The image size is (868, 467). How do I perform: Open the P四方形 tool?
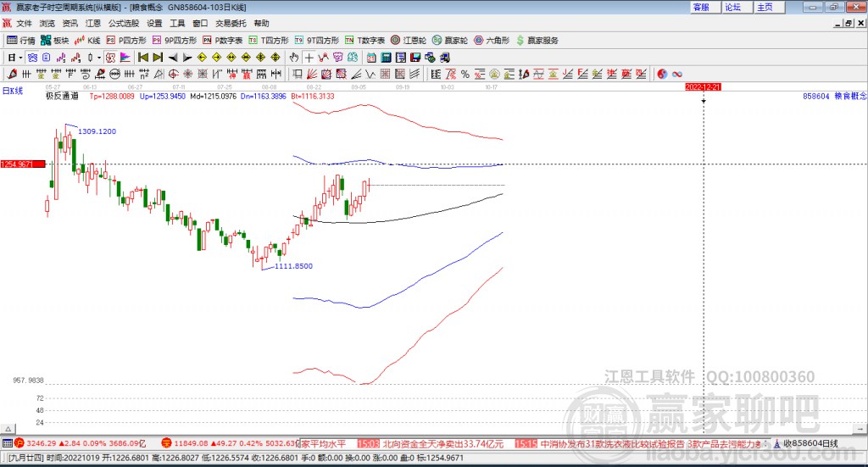126,41
